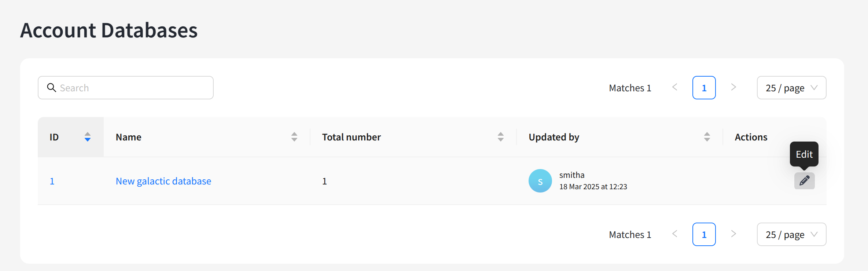Go to next page in top pagination
Screen dimensions: 868x271
coord(733,87)
